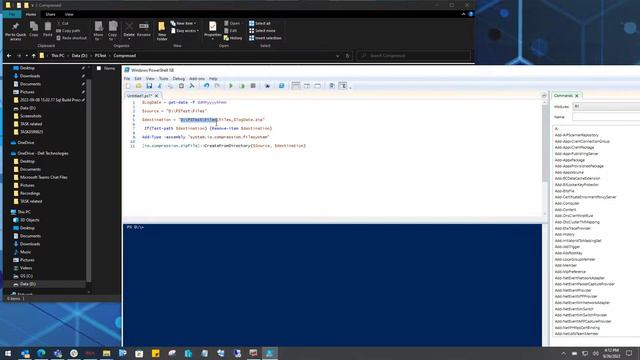
Task: Select Add-Content in the Commands list
Action: pos(565,210)
